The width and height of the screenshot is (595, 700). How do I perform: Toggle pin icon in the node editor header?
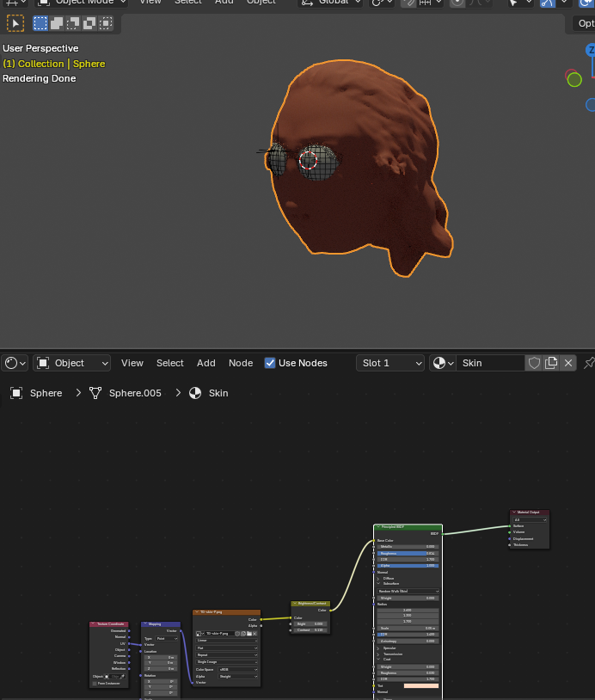point(589,363)
